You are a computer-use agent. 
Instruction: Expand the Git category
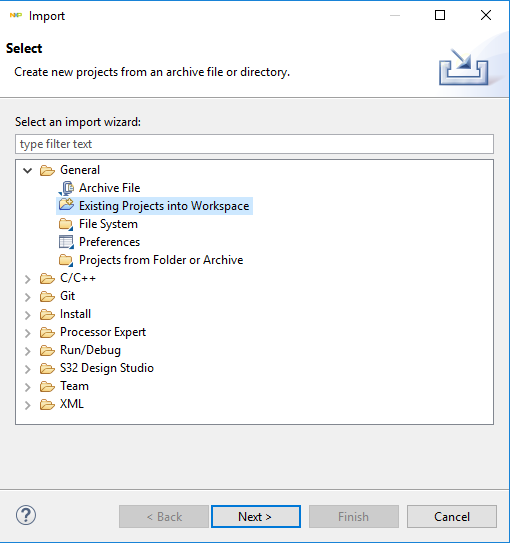coord(28,297)
